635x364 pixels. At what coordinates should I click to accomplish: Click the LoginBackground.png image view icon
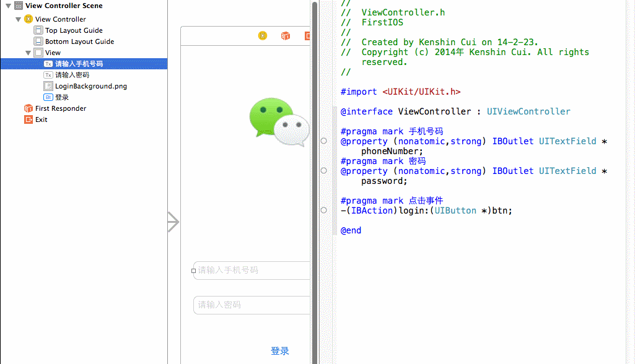click(48, 86)
